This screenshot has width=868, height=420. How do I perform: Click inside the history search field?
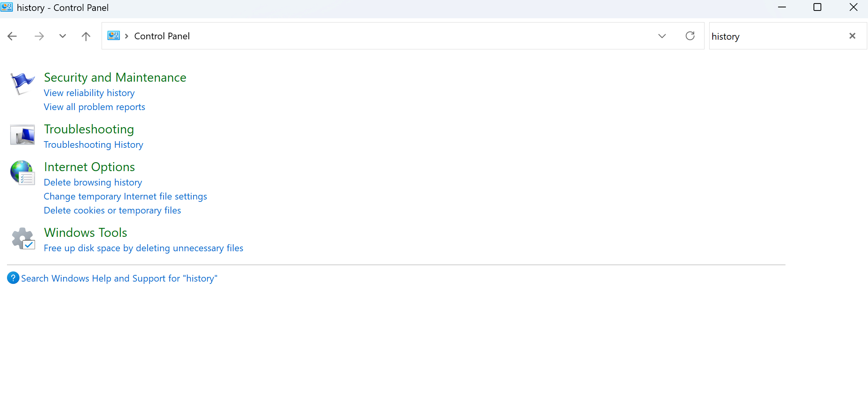[x=775, y=36]
